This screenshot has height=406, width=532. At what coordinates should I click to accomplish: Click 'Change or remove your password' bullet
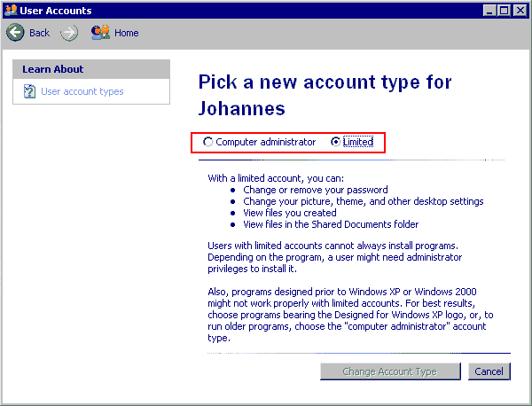(316, 190)
